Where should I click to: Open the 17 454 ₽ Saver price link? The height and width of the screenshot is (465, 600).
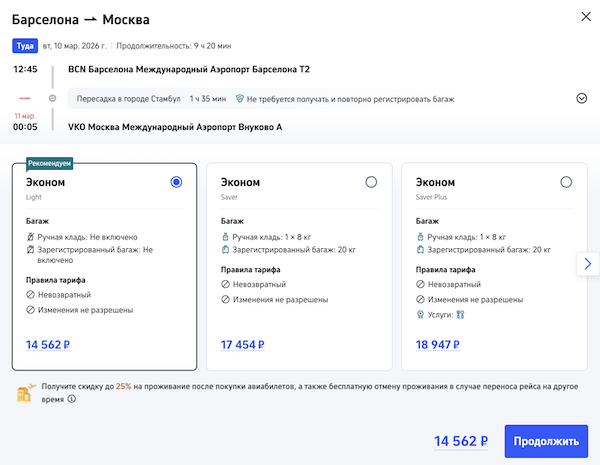click(242, 346)
